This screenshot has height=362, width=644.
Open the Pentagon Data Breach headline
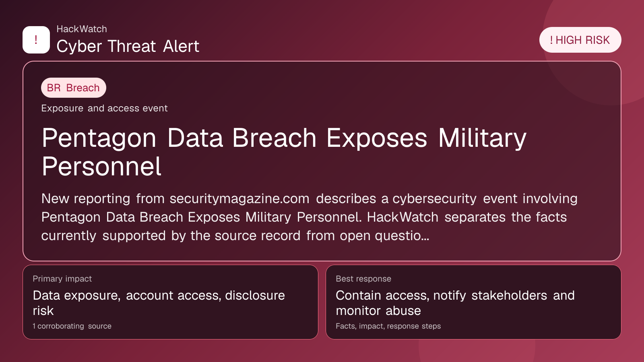coord(284,152)
